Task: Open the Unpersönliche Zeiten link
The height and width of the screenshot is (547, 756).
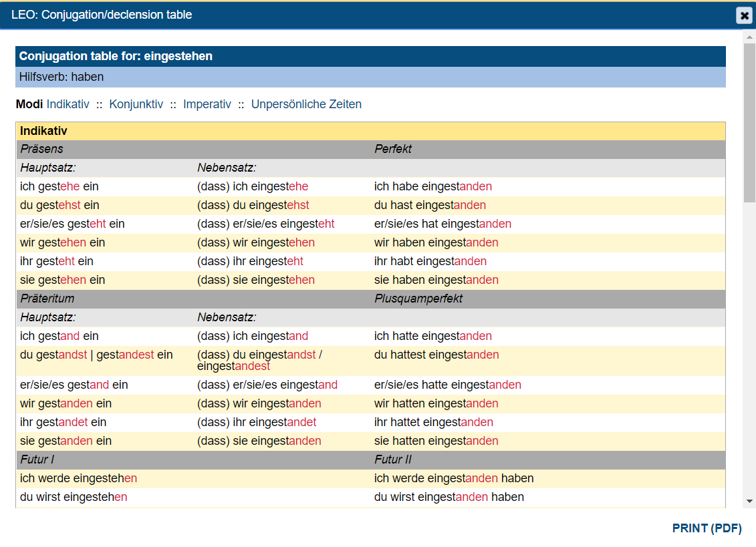Action: coord(306,104)
